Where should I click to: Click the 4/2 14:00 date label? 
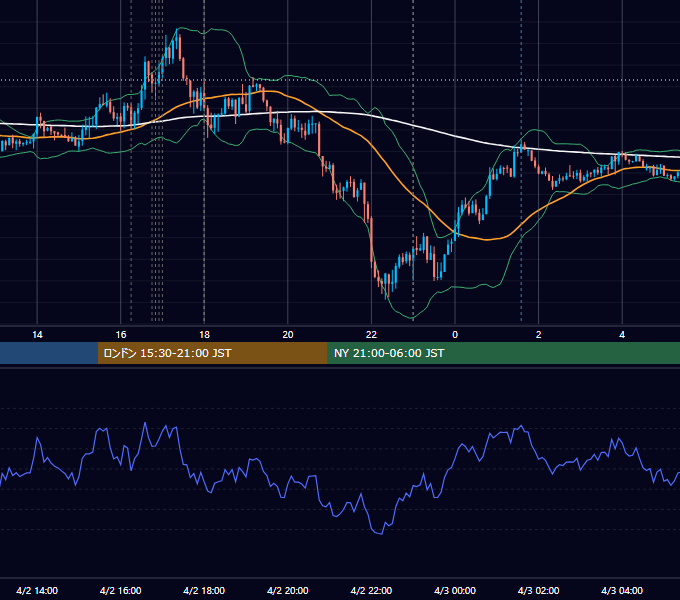pyautogui.click(x=37, y=590)
